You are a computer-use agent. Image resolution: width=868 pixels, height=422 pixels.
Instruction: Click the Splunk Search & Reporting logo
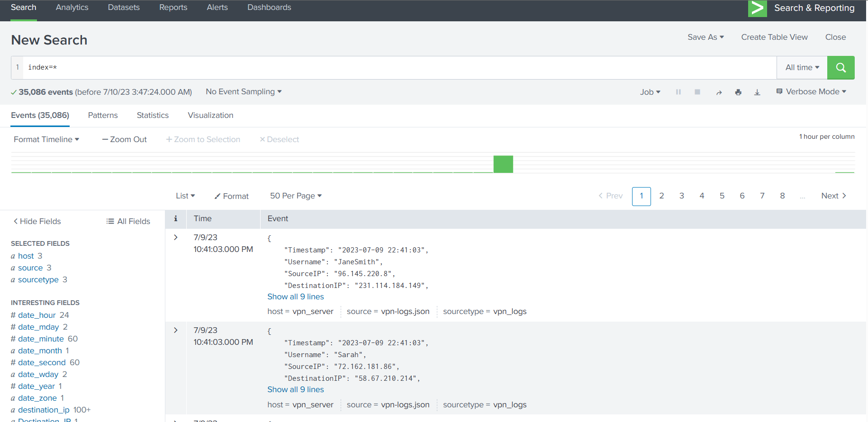pos(757,8)
